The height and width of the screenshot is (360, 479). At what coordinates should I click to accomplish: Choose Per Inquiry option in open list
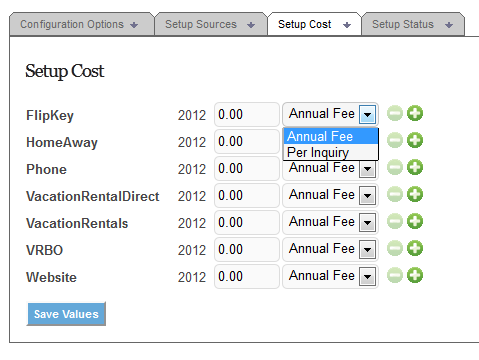(x=331, y=152)
